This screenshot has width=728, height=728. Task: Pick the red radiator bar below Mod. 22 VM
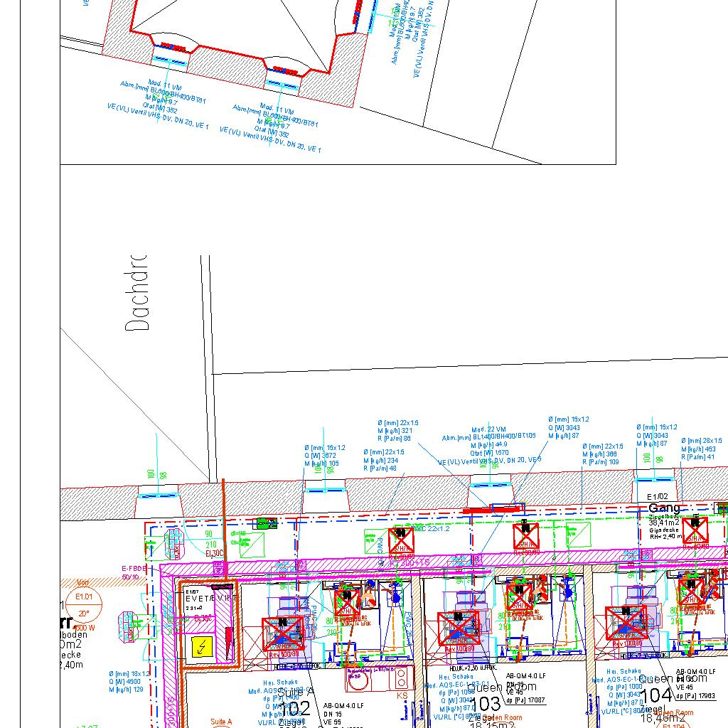(492, 509)
